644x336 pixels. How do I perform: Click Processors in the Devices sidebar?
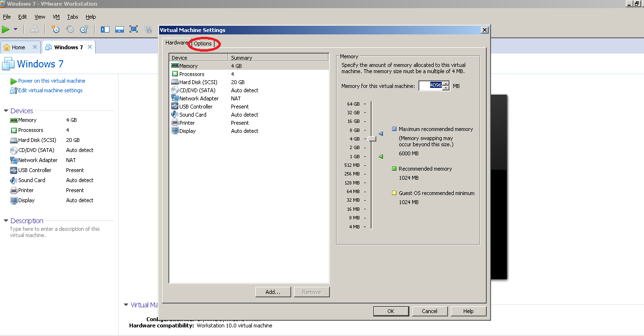point(31,130)
